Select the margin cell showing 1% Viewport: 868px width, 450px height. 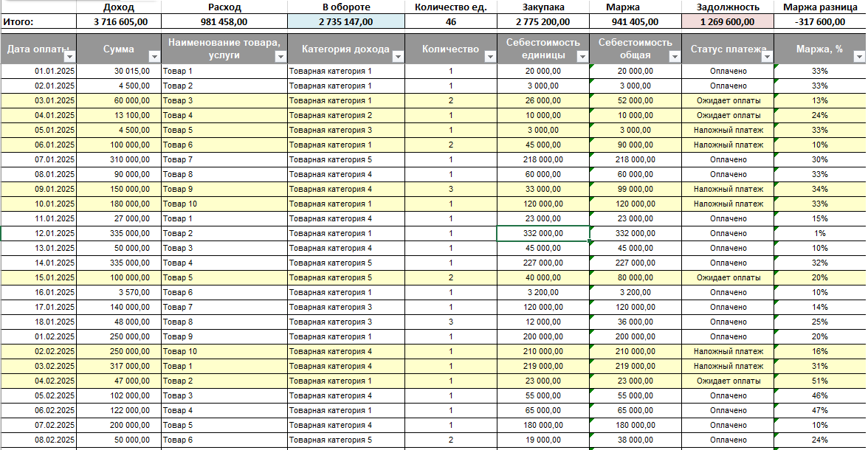pyautogui.click(x=820, y=234)
